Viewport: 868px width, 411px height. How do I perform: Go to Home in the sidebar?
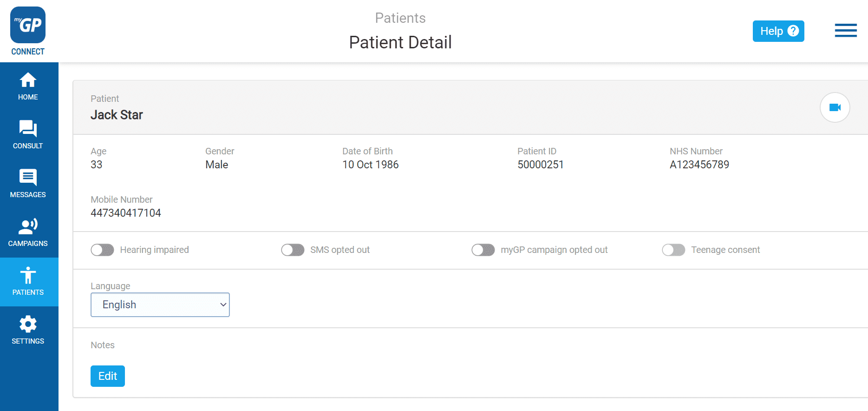[28, 86]
